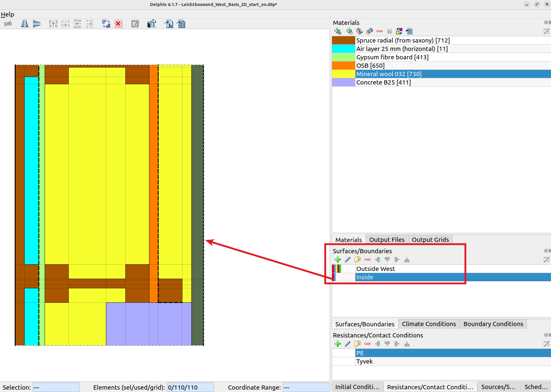Click the red minus in Resistances/Contact Conditions toolbar

[x=367, y=344]
